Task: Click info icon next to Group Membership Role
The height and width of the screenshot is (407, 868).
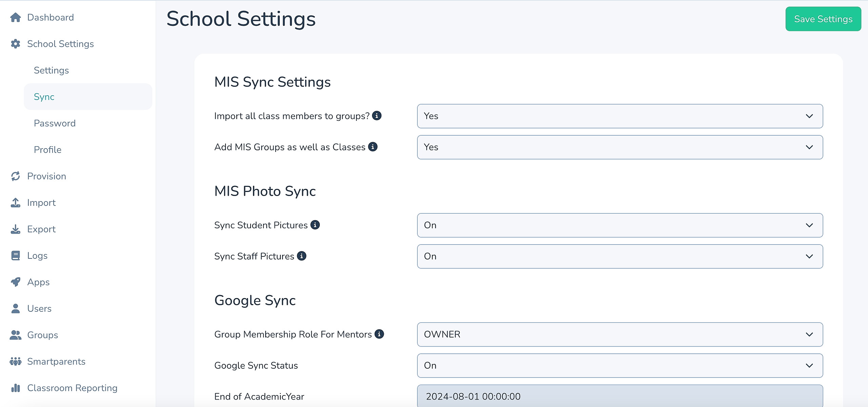Action: click(379, 334)
